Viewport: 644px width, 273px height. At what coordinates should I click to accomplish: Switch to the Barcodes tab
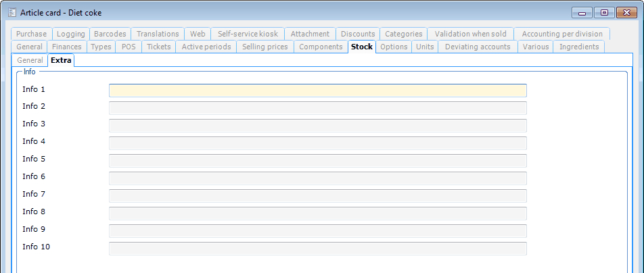coord(110,34)
